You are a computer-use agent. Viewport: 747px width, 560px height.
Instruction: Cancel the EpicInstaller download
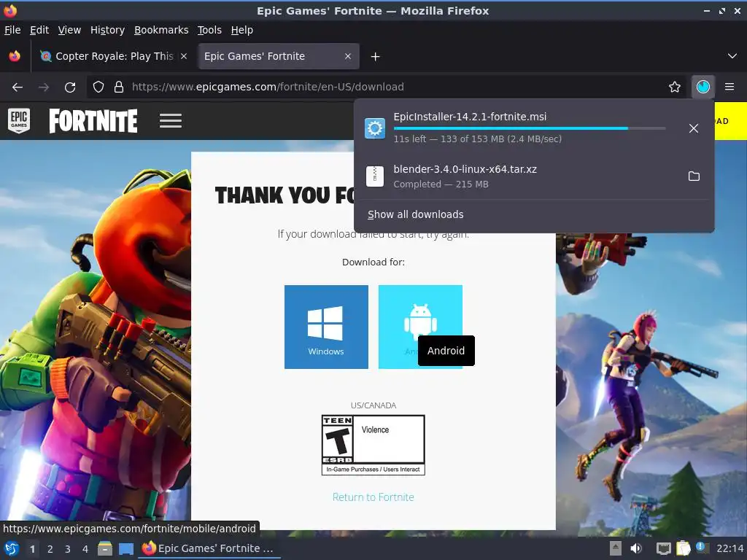pos(694,128)
